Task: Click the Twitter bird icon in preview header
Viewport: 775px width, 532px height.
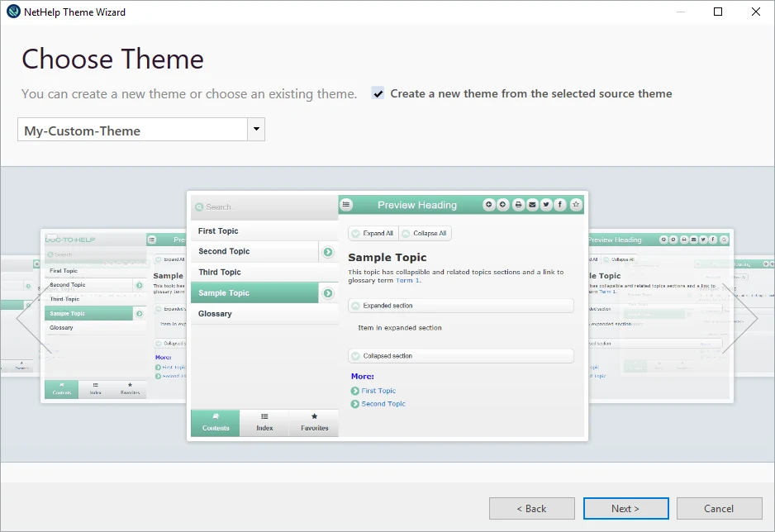Action: tap(546, 205)
